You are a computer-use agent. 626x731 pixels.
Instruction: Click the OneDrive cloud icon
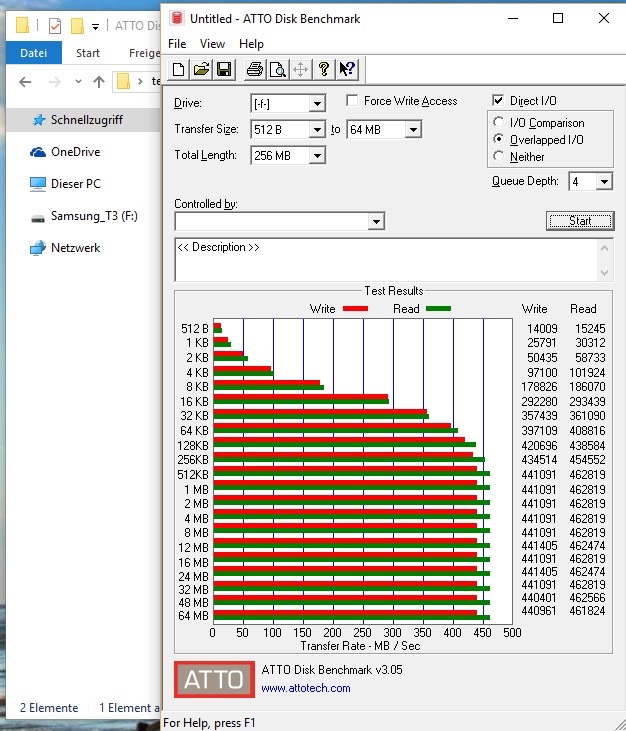tap(38, 152)
